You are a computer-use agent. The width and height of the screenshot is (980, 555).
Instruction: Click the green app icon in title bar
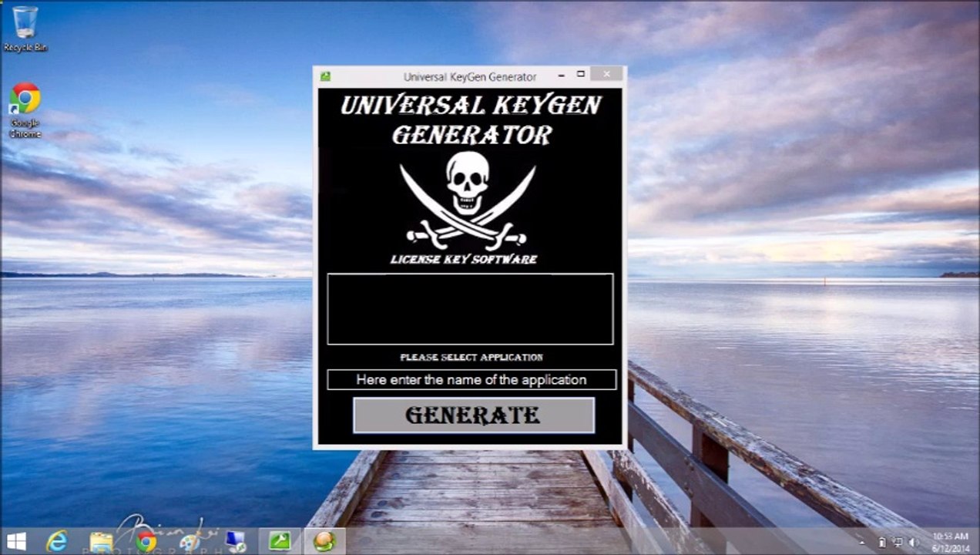(326, 76)
